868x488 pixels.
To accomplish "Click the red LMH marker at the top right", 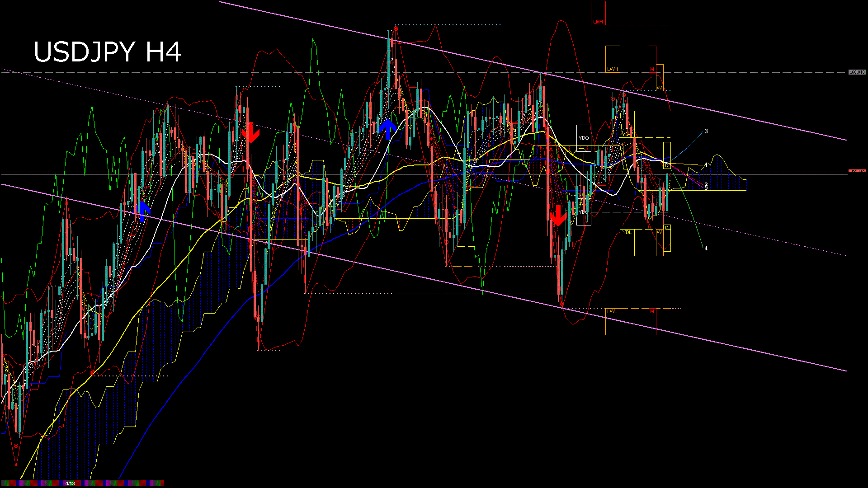I will [598, 22].
